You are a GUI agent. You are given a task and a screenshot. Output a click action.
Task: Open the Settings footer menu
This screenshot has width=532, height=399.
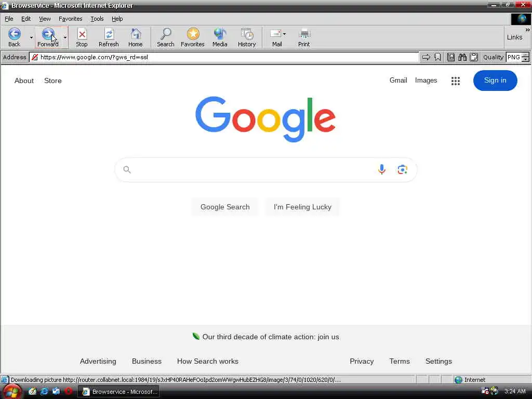click(438, 362)
